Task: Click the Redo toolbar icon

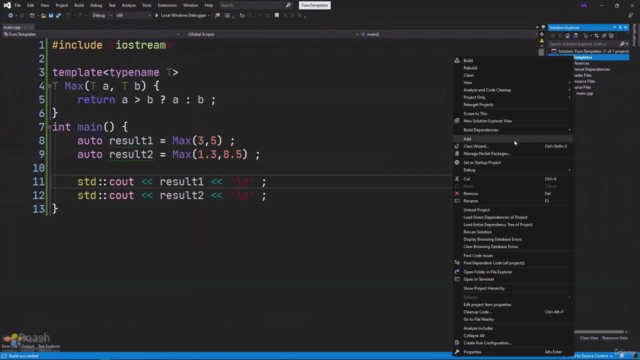Action: (x=80, y=16)
